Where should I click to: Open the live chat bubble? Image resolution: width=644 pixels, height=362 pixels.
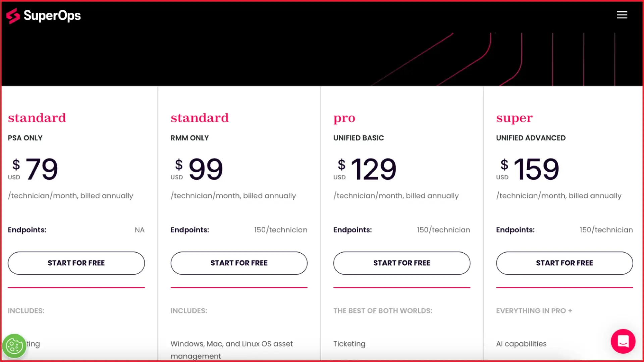(x=623, y=341)
